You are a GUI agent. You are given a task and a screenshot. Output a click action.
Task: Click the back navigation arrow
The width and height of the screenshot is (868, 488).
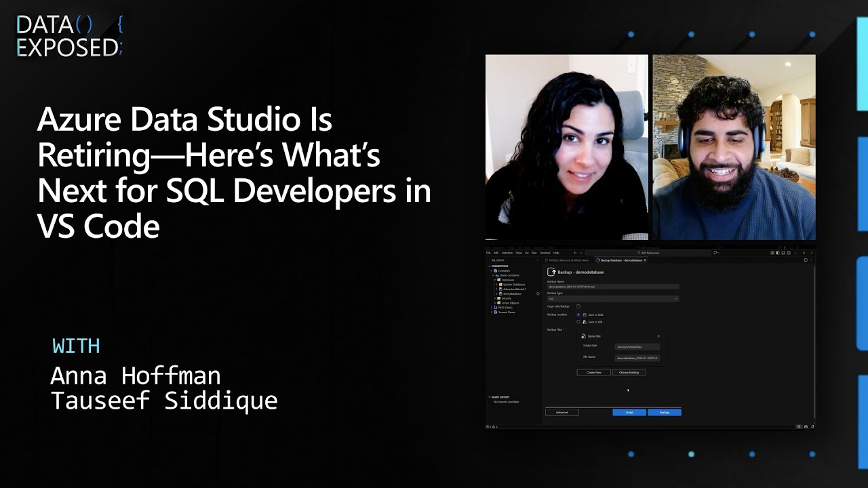pyautogui.click(x=574, y=253)
